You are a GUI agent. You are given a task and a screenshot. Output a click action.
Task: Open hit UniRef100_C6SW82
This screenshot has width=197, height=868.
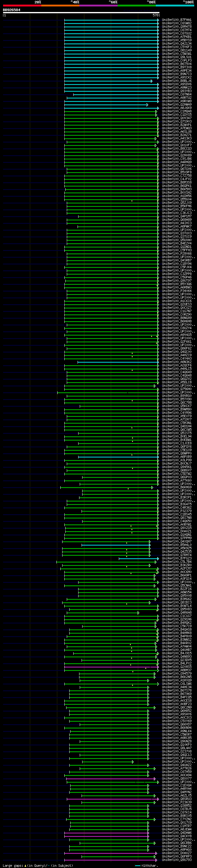pyautogui.click(x=176, y=23)
